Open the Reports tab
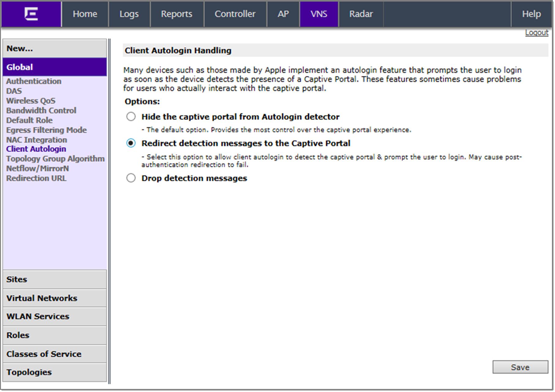Image resolution: width=555 pixels, height=392 pixels. [x=177, y=14]
